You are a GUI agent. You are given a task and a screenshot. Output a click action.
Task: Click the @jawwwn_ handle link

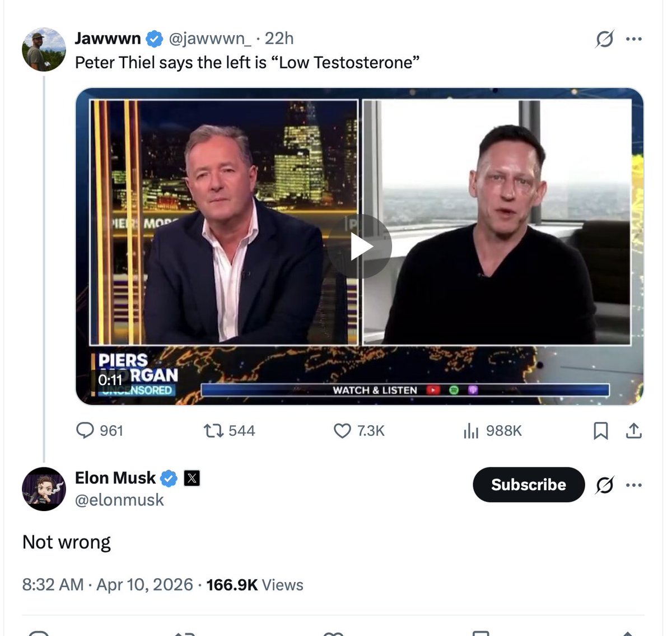coord(210,38)
